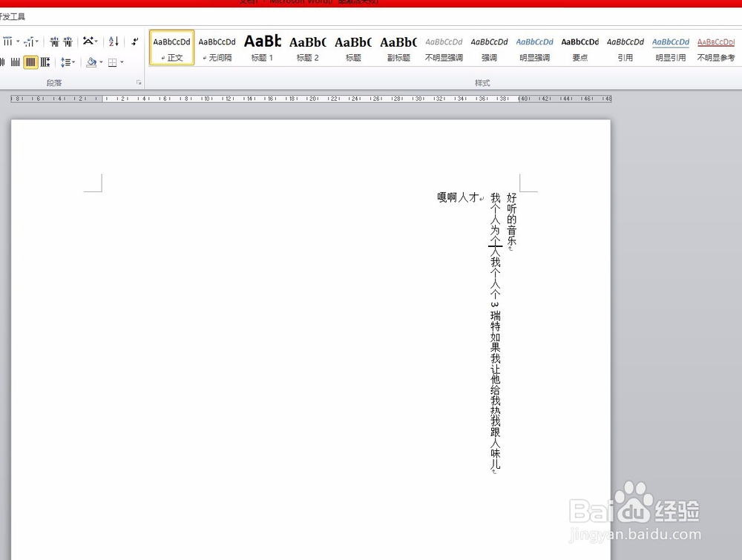Select the increase indent icon
The image size is (742, 560).
(67, 42)
